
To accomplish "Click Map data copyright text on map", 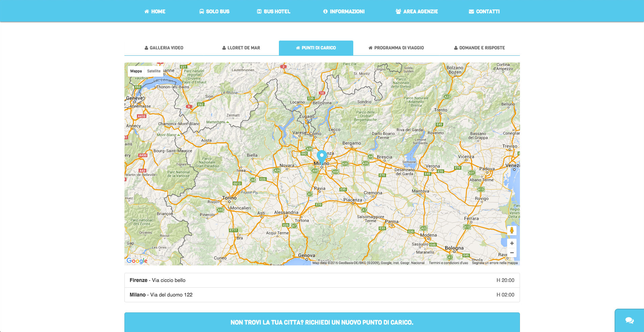I will pos(368,263).
